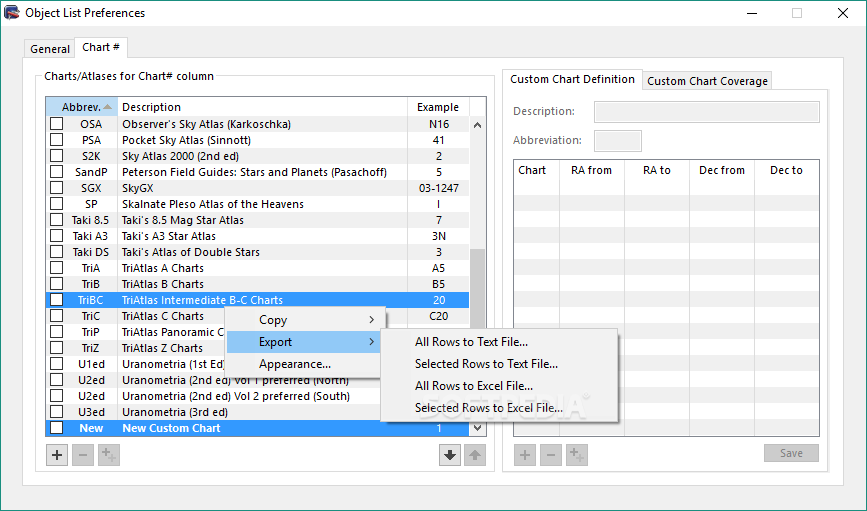Tick the SandP checkbox

(x=56, y=171)
